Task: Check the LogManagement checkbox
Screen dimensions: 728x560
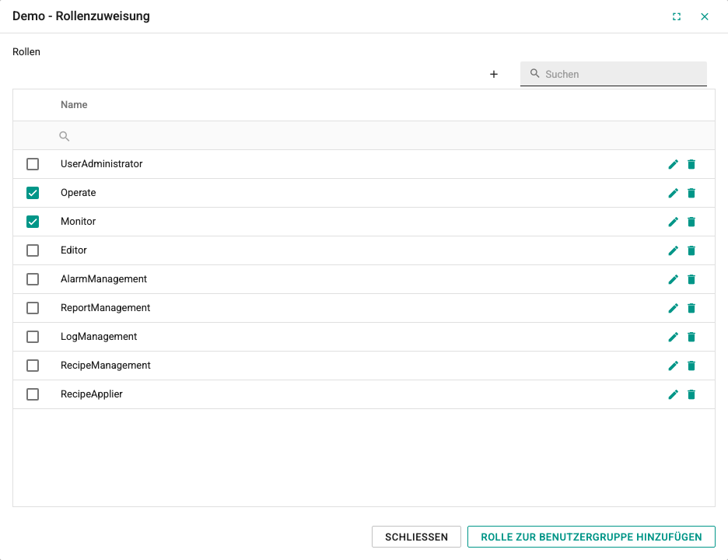Action: [33, 337]
